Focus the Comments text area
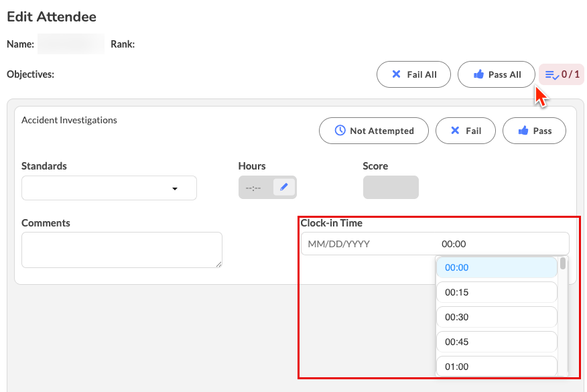This screenshot has width=587, height=392. pyautogui.click(x=121, y=249)
